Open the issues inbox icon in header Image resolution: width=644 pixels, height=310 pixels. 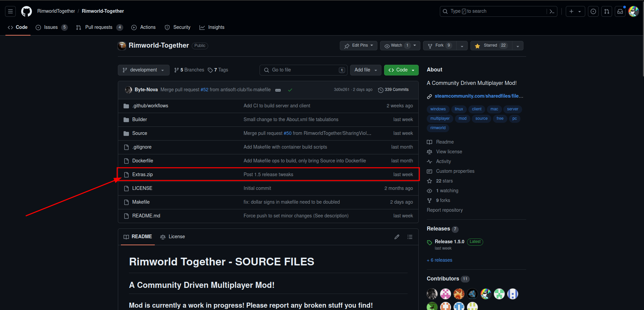pos(593,11)
